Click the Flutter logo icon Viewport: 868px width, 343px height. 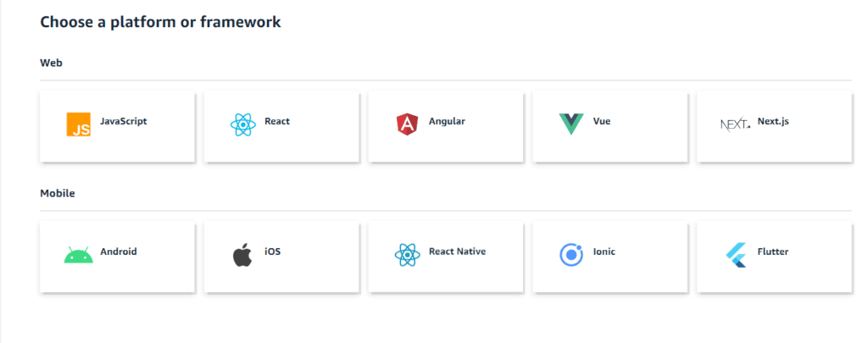(736, 255)
